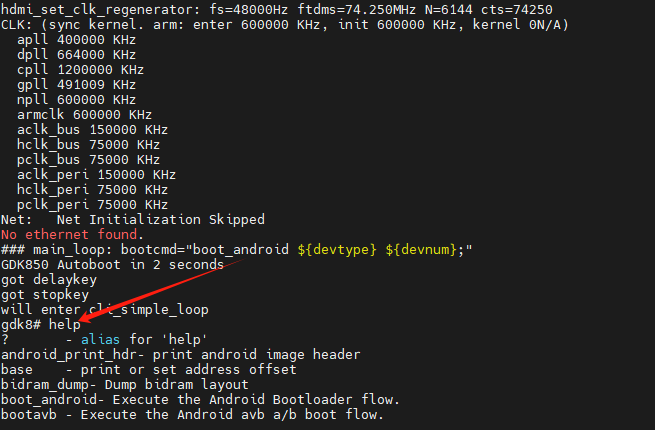Click the 'GDK850 Autoboot in 2 seconds' line
The width and height of the screenshot is (655, 430).
point(112,265)
